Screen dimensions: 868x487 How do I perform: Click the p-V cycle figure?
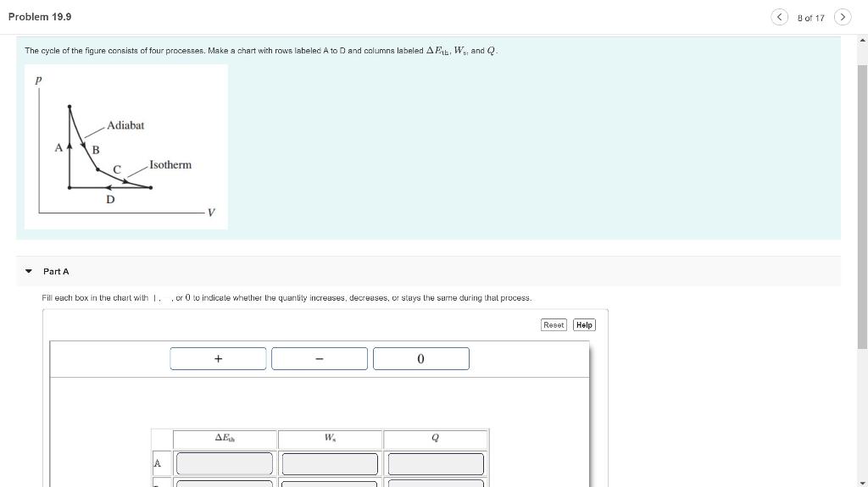pos(126,147)
